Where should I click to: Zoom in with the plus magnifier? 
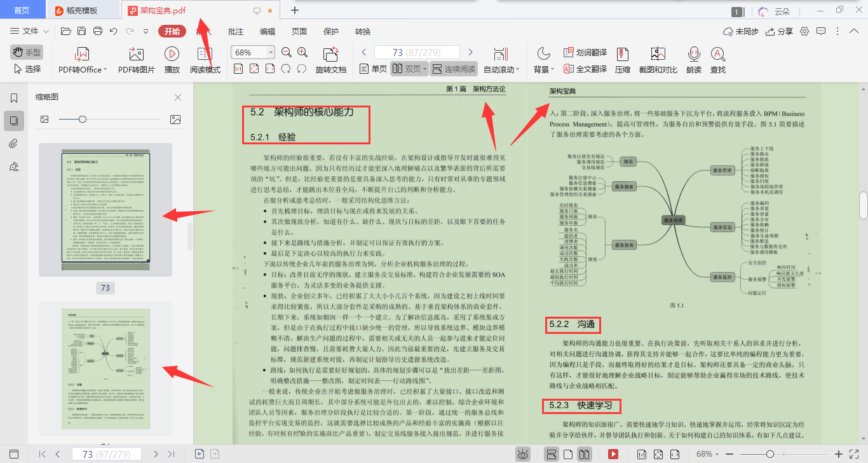302,53
